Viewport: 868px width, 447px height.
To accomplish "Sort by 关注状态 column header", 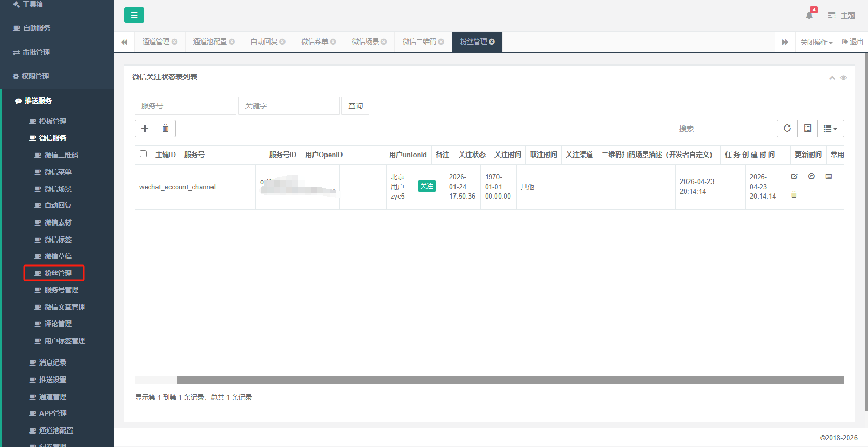I will (472, 155).
